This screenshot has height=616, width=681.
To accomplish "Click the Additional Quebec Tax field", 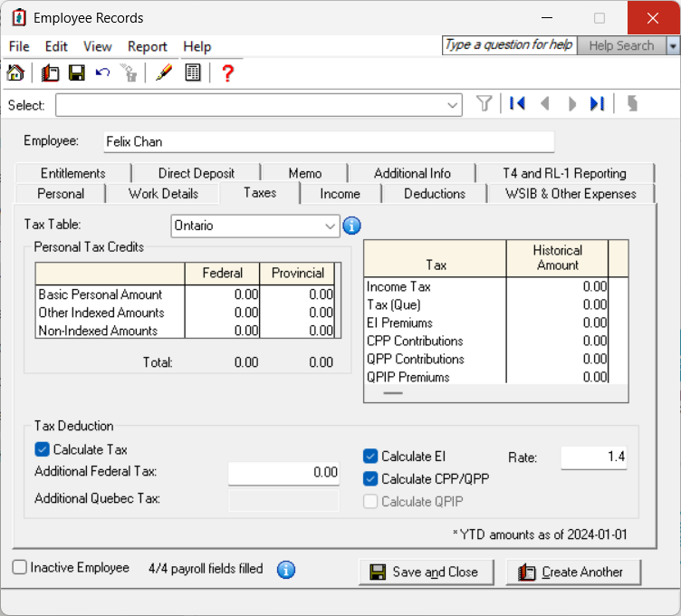I will (283, 500).
